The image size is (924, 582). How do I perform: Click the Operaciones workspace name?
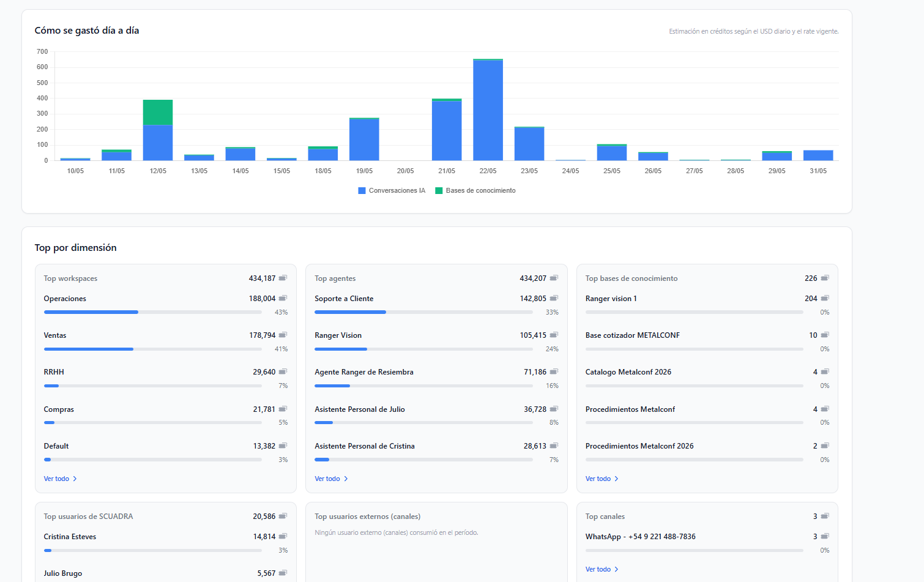tap(65, 299)
